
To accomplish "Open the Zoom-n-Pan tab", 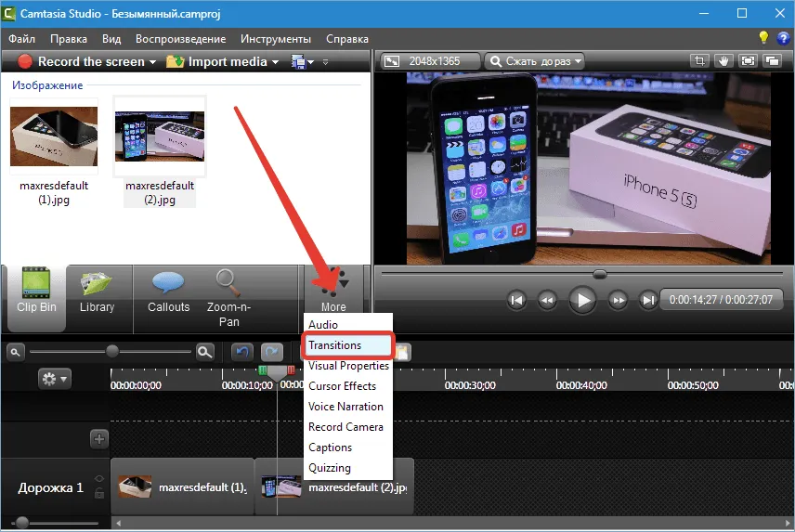I will (x=228, y=299).
